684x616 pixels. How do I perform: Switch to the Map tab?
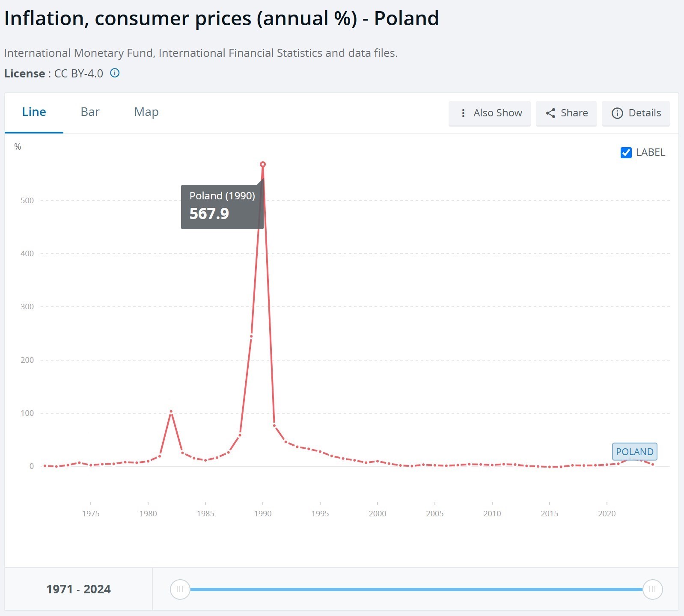pos(146,112)
